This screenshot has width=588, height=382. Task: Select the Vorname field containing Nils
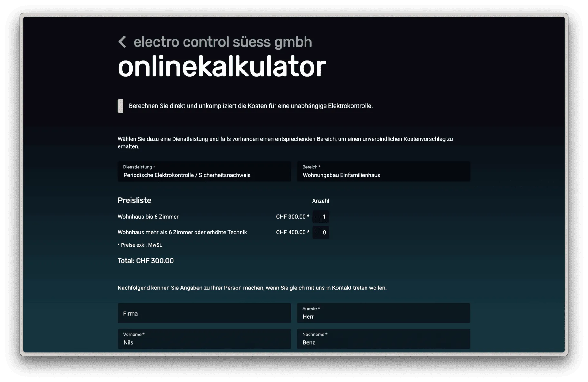click(x=204, y=339)
